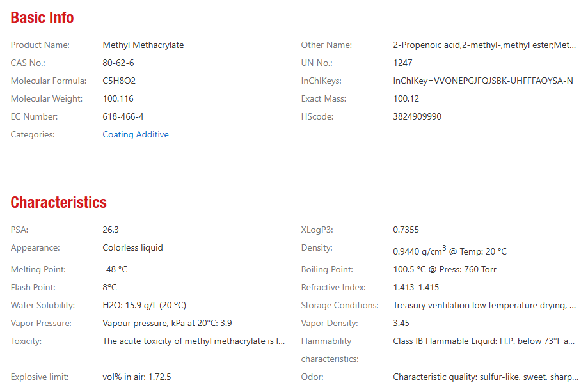Click refractive index value 1.413-1.415

416,287
